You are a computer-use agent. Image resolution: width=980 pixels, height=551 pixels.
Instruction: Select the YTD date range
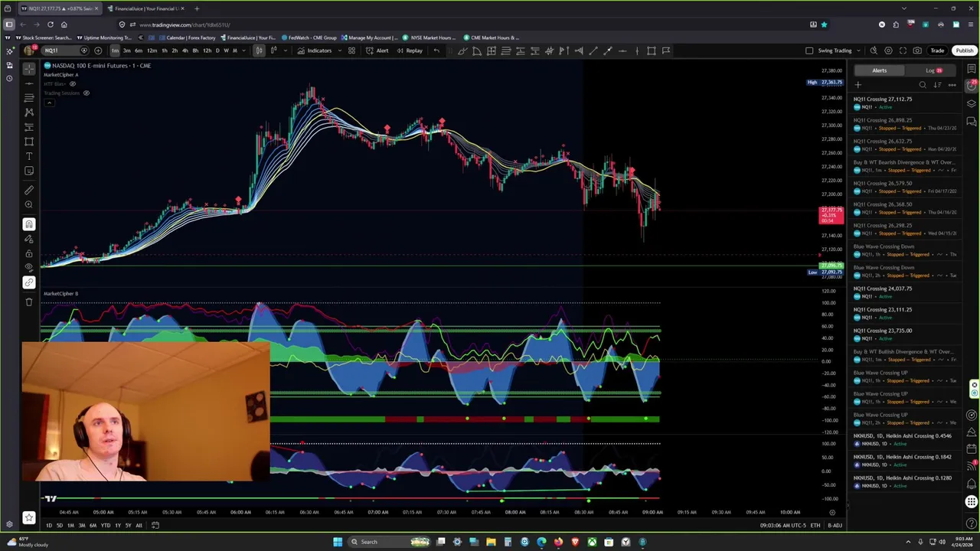(105, 526)
